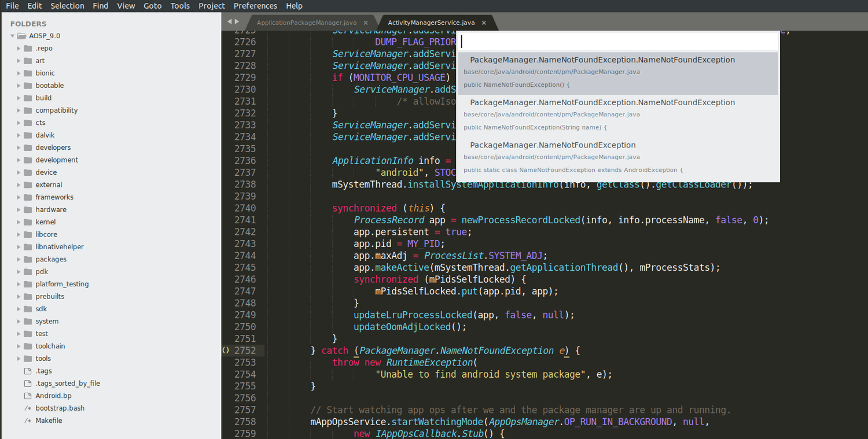Click the fold marker icon beside line 2752
Screen dimensions: 868x439
coord(225,350)
